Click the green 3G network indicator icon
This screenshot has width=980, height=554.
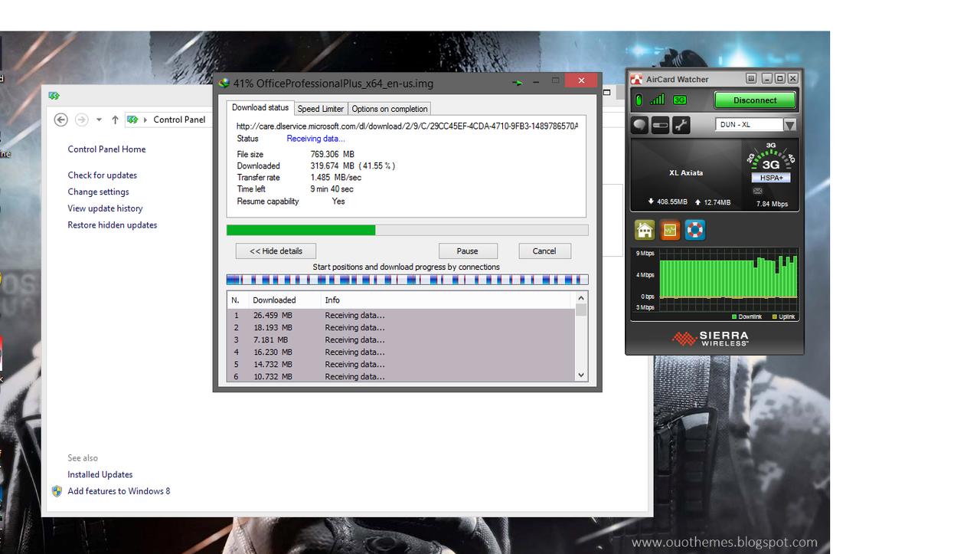679,100
